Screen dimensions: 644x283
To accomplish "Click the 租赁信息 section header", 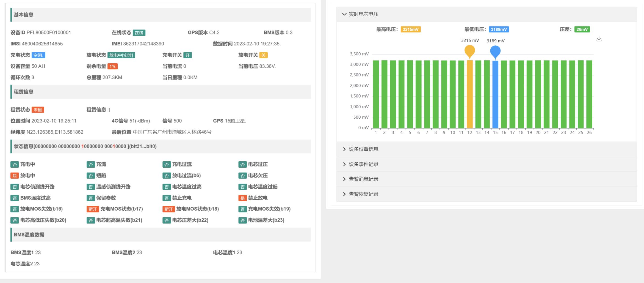I will 161,92.
